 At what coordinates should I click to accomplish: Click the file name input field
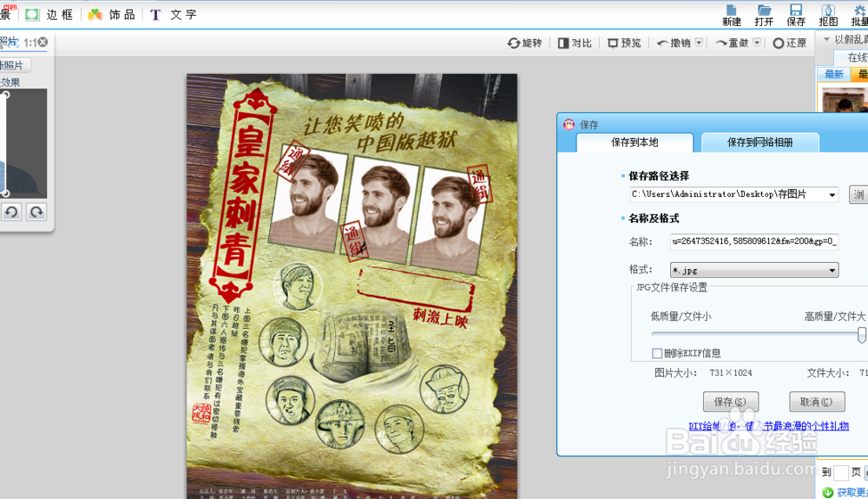pyautogui.click(x=754, y=241)
